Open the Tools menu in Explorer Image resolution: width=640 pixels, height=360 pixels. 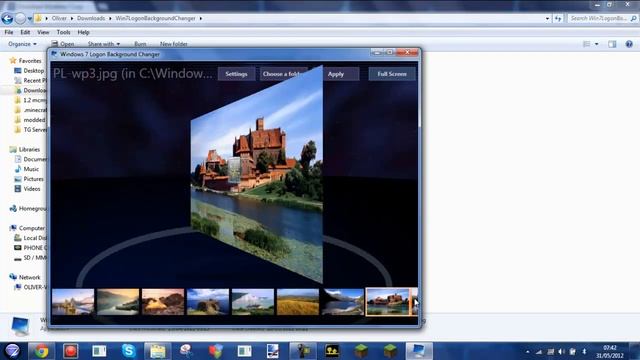(63, 32)
